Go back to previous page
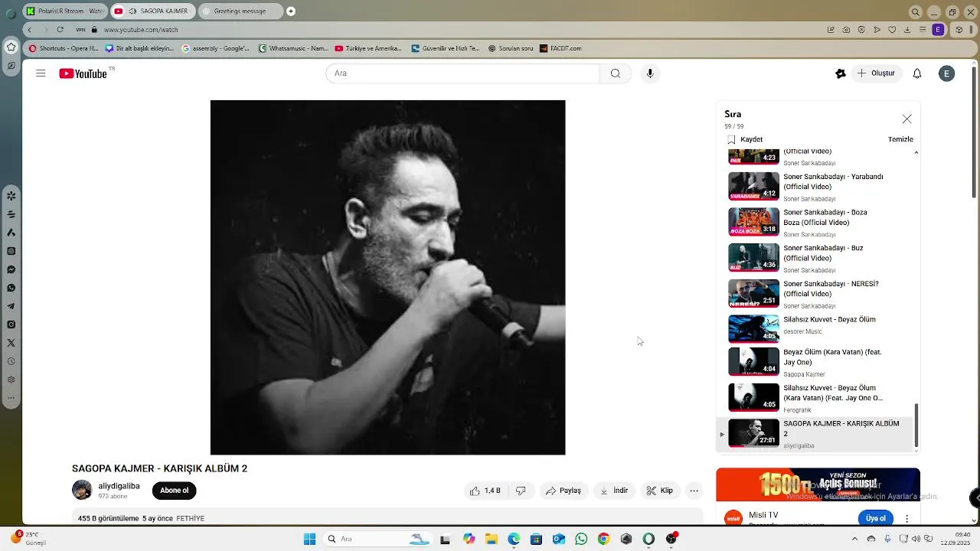The height and width of the screenshot is (551, 980). (29, 30)
